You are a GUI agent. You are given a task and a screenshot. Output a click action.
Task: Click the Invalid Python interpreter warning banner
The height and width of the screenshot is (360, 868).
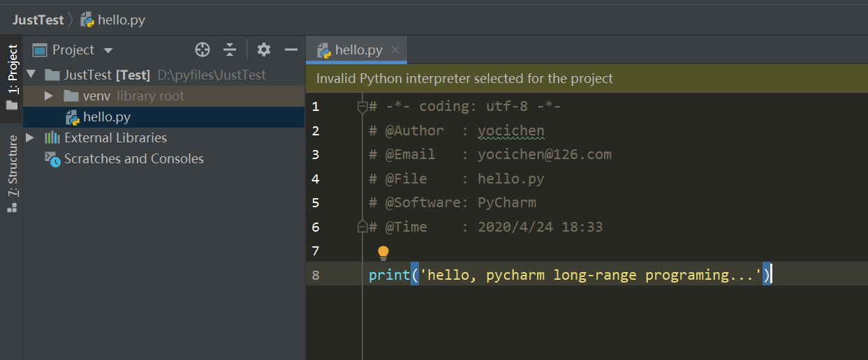587,78
